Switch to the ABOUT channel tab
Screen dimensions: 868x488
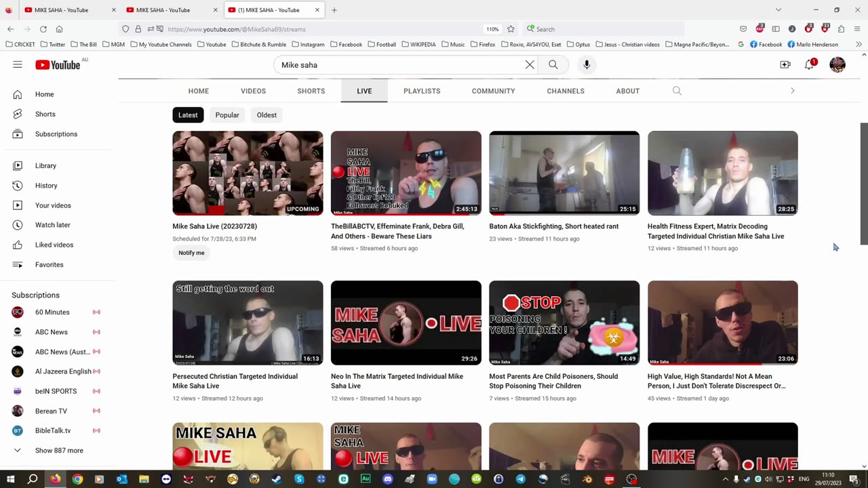click(628, 91)
